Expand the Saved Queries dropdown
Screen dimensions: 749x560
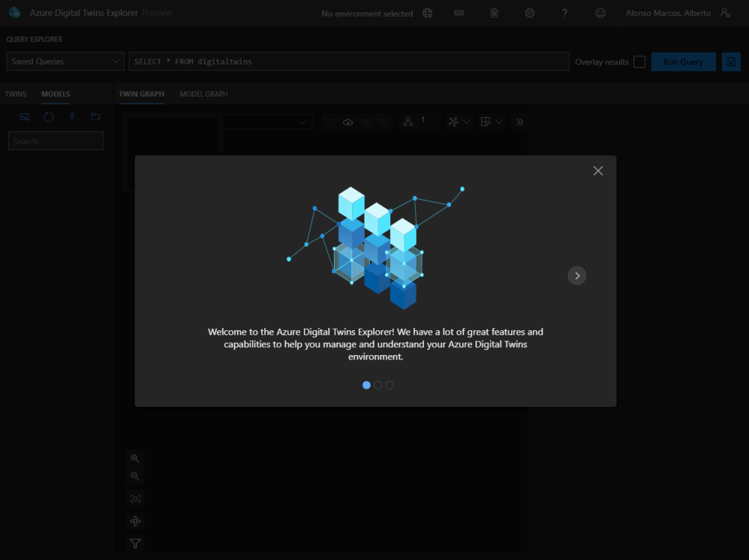[65, 61]
